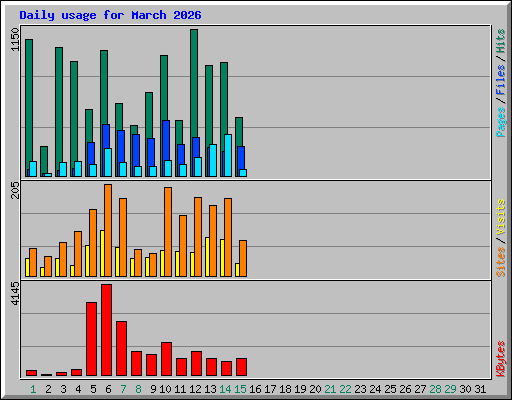
Task: Click the Visits legend label
Action: (x=500, y=217)
